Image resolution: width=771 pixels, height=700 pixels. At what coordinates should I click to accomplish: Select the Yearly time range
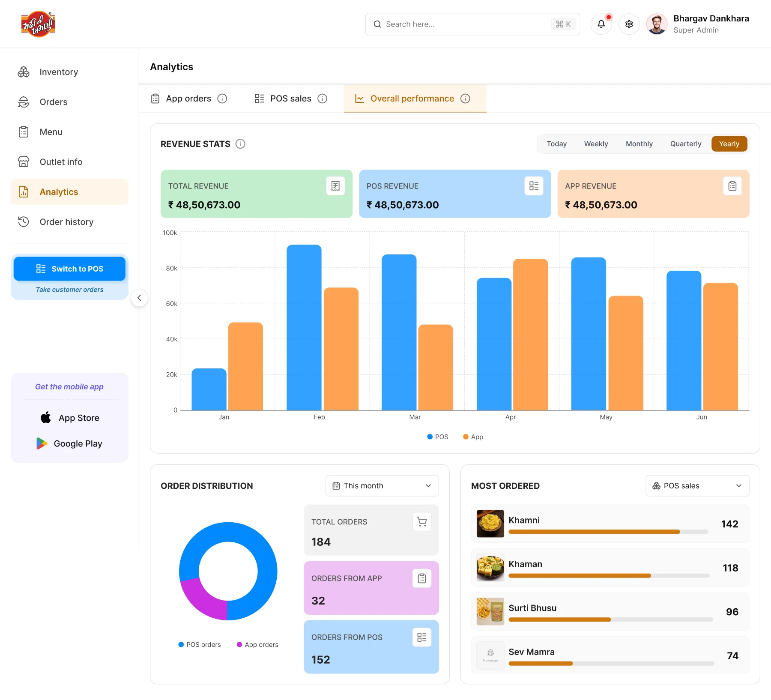(729, 144)
